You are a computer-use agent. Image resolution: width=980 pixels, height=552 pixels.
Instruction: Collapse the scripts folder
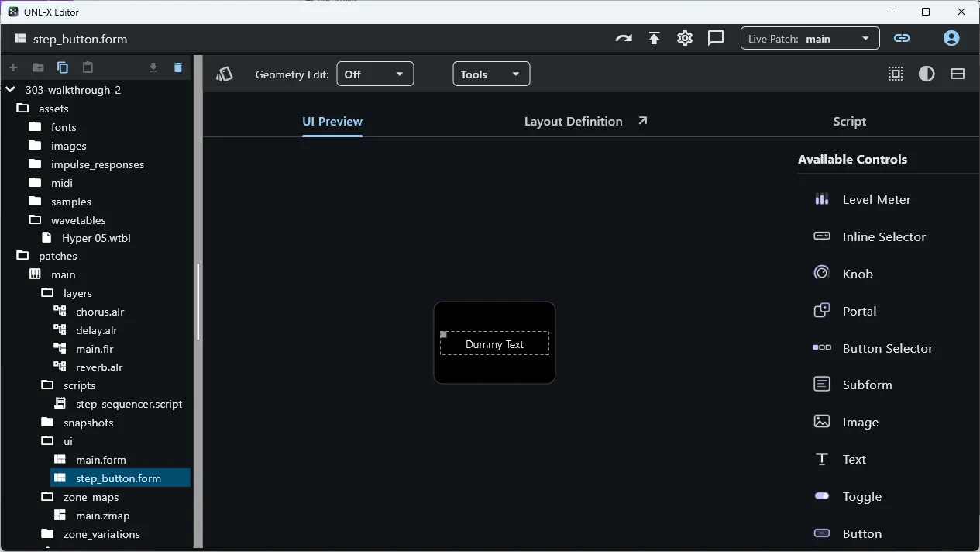coord(47,385)
